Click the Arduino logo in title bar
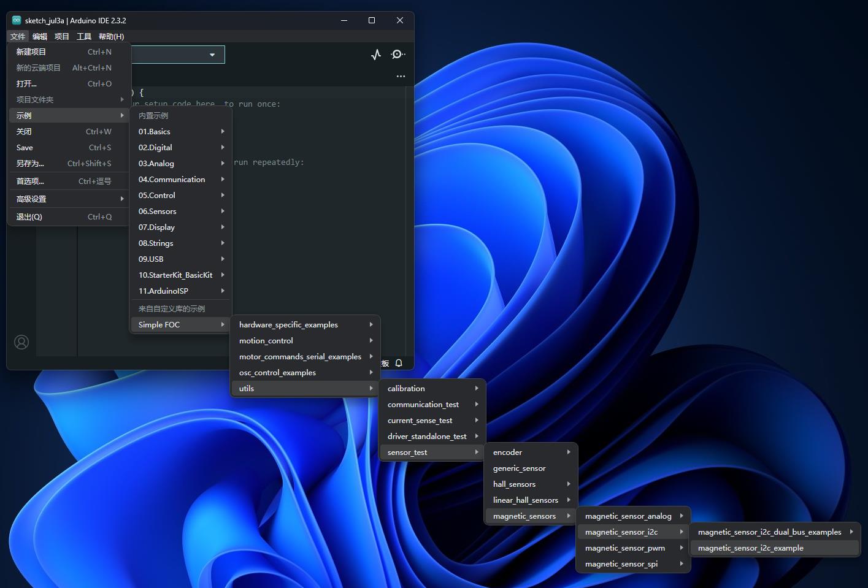This screenshot has width=868, height=588. coord(17,20)
